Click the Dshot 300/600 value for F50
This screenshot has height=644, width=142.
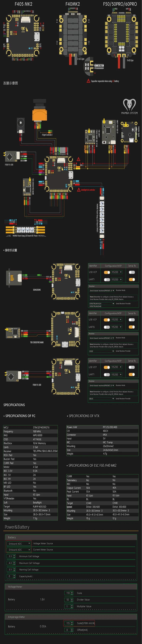point(93,507)
